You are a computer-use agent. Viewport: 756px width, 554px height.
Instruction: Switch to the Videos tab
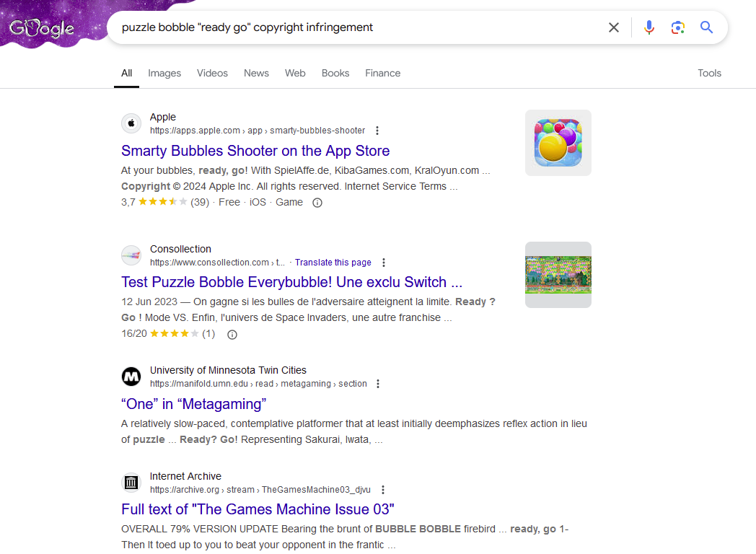(x=212, y=74)
